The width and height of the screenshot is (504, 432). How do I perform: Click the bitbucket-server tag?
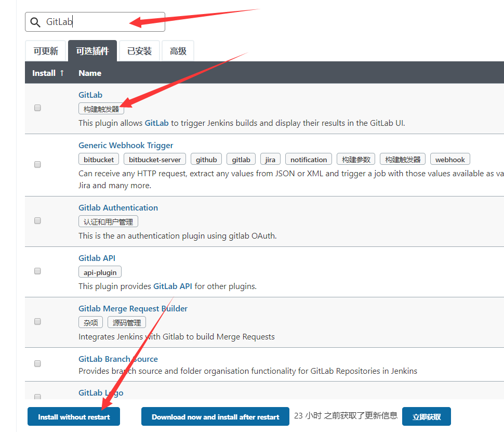coord(155,159)
